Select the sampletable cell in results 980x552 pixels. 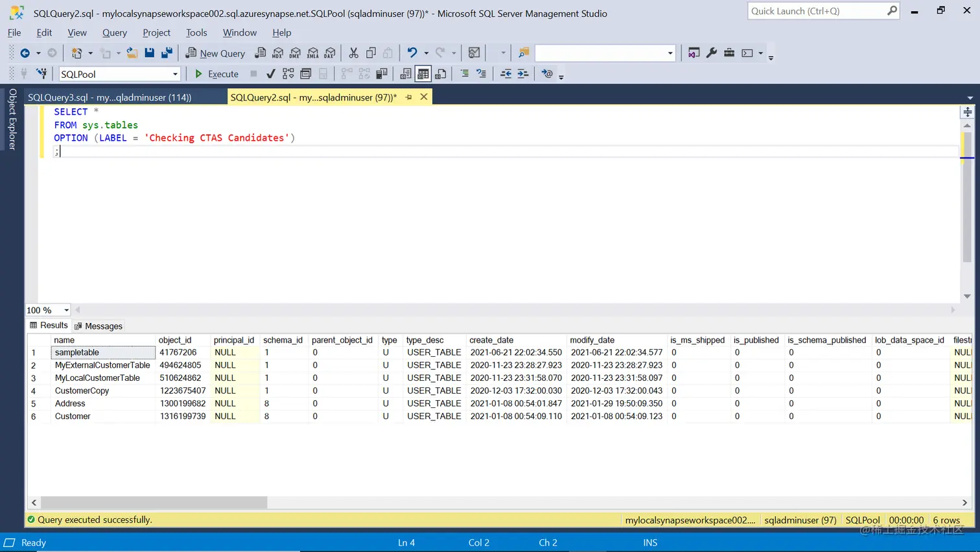tap(103, 352)
